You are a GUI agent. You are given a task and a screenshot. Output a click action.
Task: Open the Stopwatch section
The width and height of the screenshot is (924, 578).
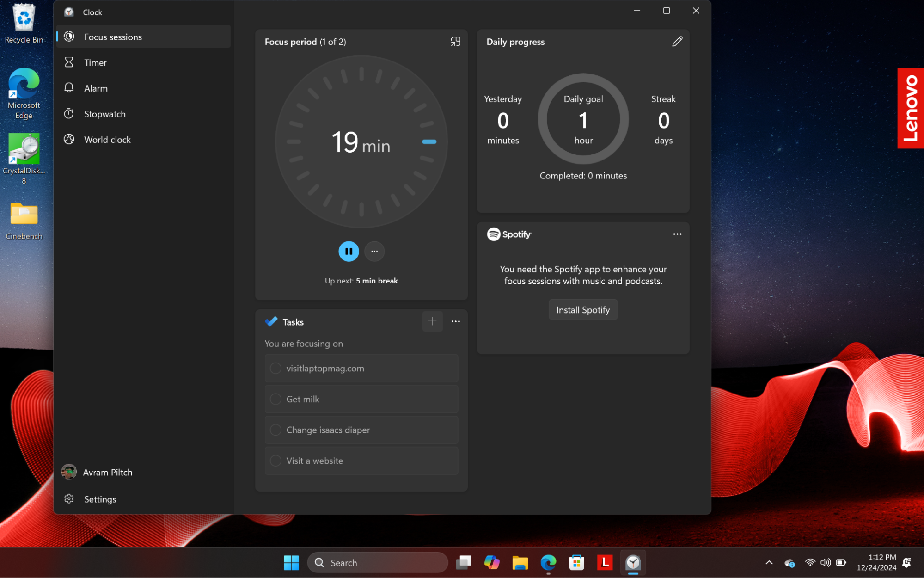click(x=104, y=113)
